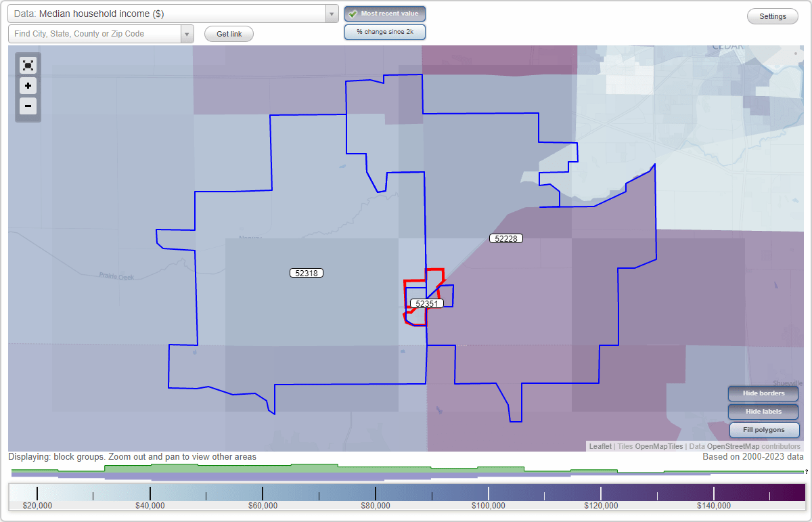The height and width of the screenshot is (522, 812).
Task: Toggle Fill polygons option
Action: click(764, 430)
